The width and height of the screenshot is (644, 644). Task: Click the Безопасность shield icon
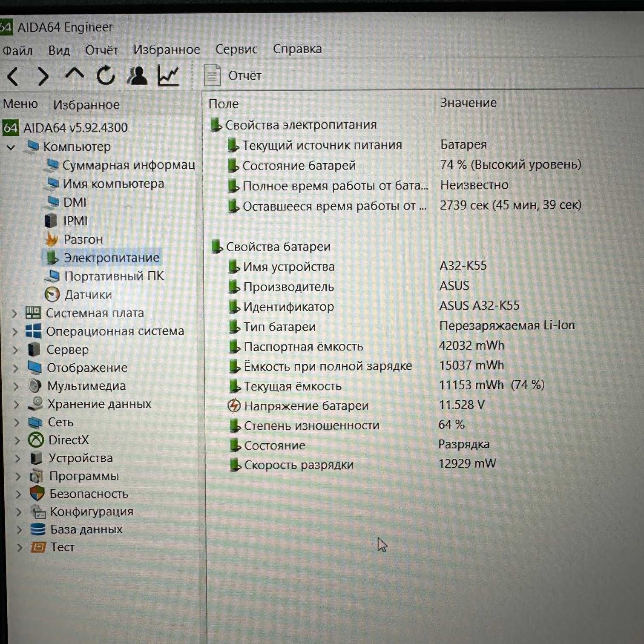[x=37, y=494]
